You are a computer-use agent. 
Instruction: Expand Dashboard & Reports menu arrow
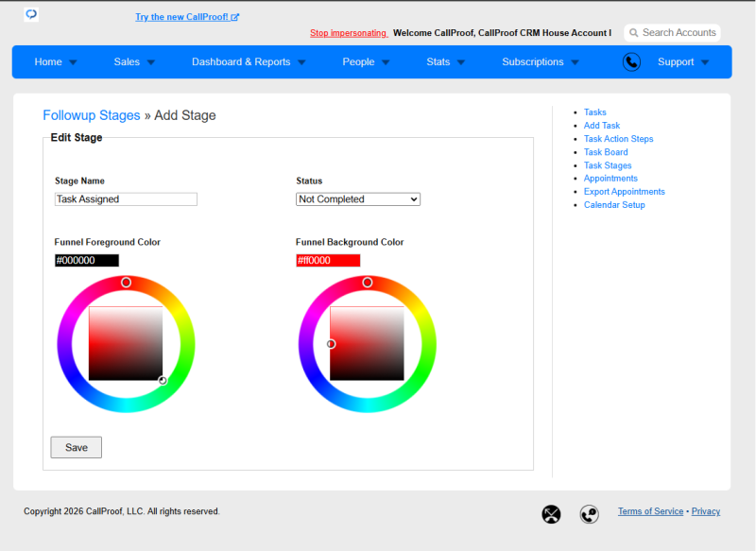301,62
